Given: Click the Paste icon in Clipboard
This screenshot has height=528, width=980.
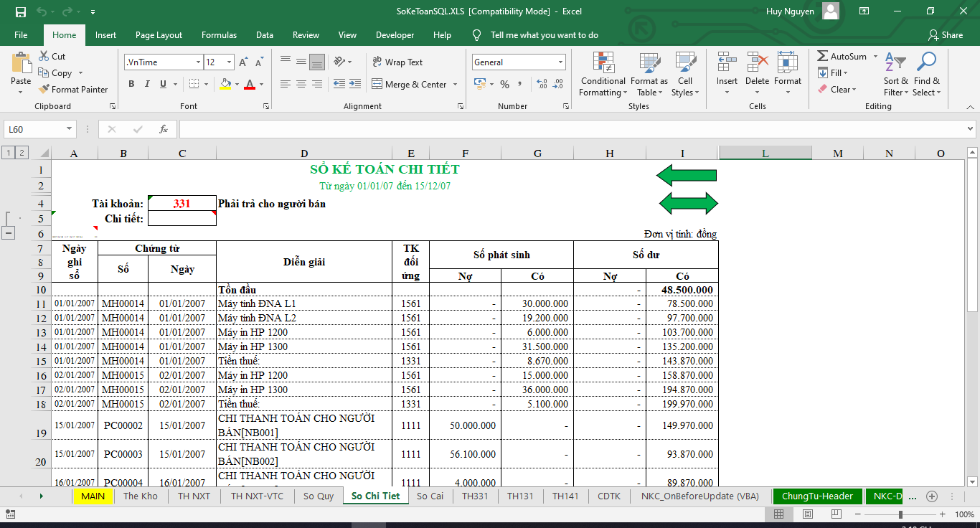Looking at the screenshot, I should [x=21, y=63].
